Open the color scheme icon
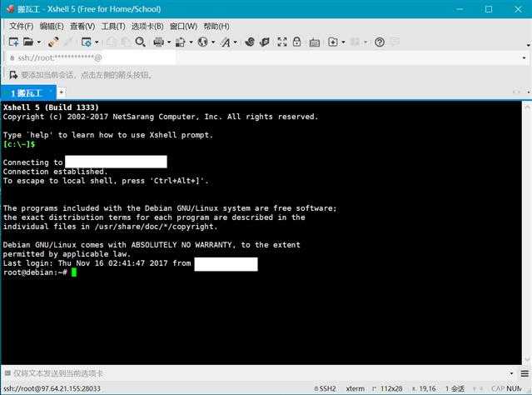 coord(180,42)
